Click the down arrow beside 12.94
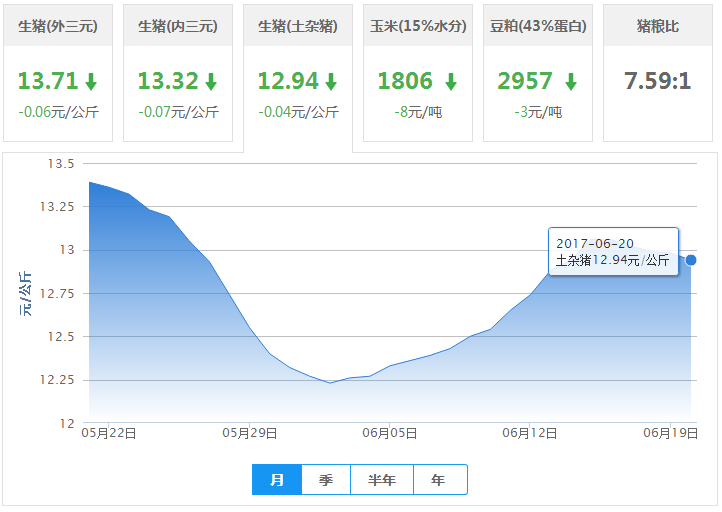722x512 pixels. tap(331, 82)
